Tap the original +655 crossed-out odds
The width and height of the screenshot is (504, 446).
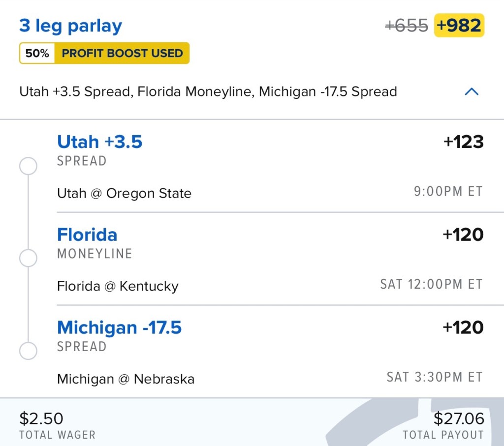(407, 26)
